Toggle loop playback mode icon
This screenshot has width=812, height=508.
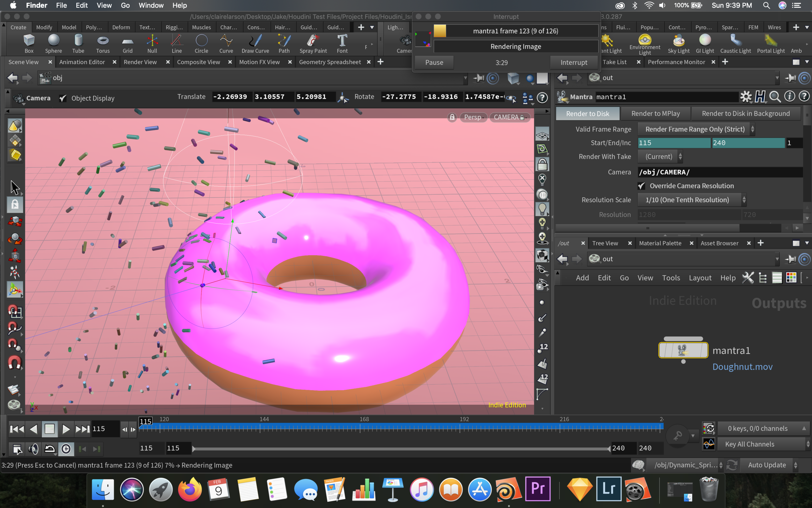[50, 449]
